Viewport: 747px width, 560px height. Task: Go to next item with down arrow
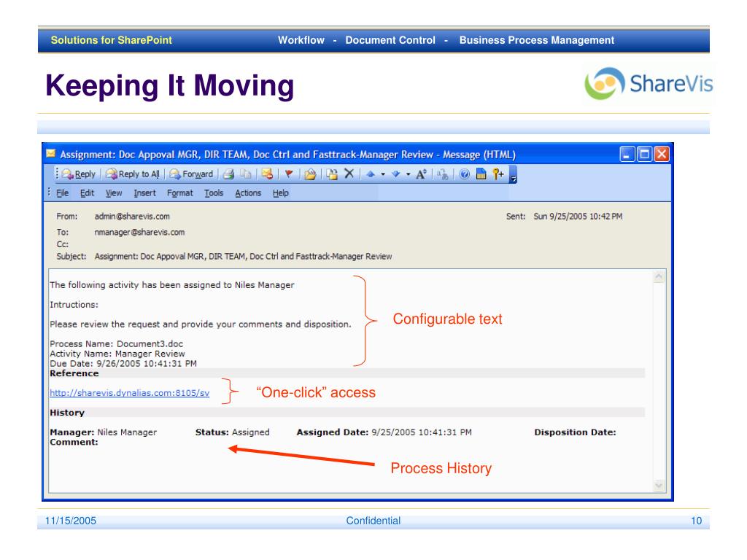[x=395, y=174]
